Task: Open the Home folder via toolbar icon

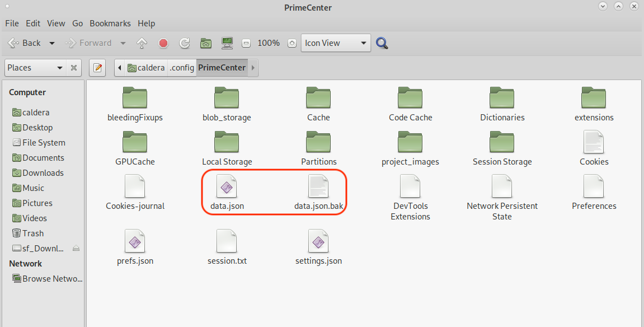Action: coord(205,43)
